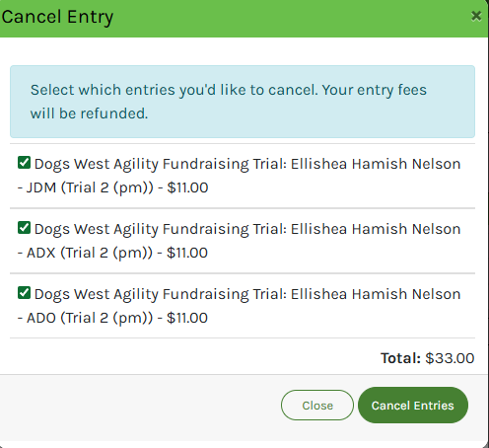Click the "- JDM (Trial 2 (pm))" text

[x=86, y=187]
